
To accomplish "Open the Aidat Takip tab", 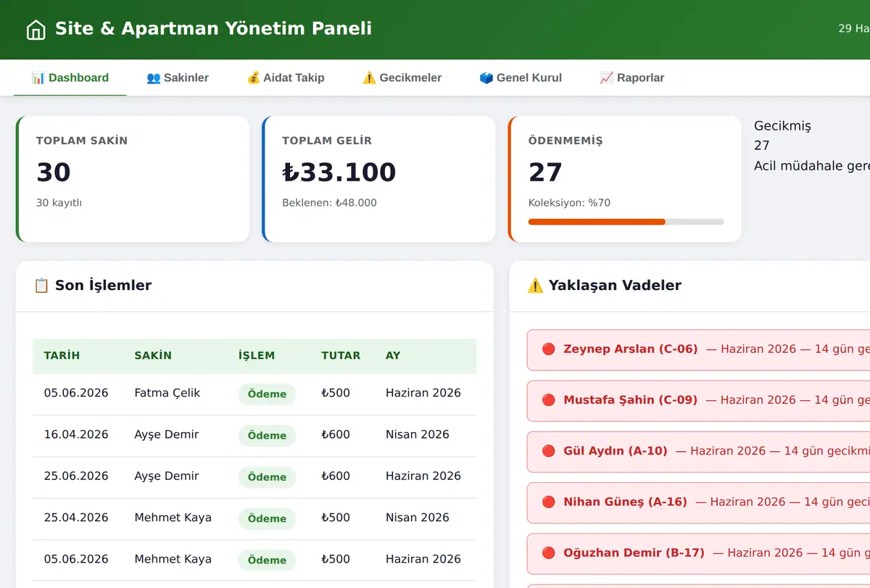I will (x=286, y=78).
